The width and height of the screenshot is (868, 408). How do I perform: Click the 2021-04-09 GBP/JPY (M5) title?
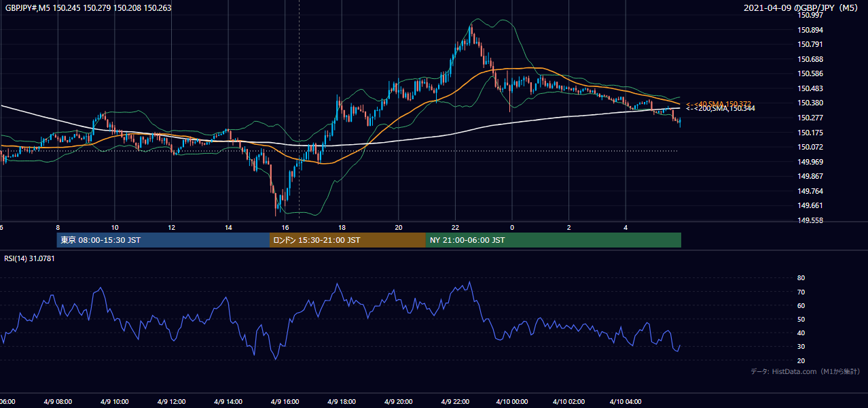pyautogui.click(x=802, y=7)
